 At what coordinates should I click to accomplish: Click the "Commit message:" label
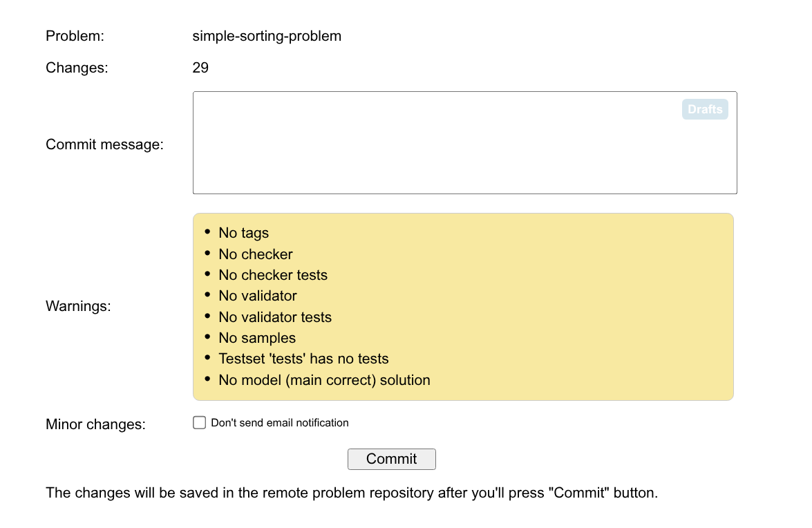coord(104,144)
